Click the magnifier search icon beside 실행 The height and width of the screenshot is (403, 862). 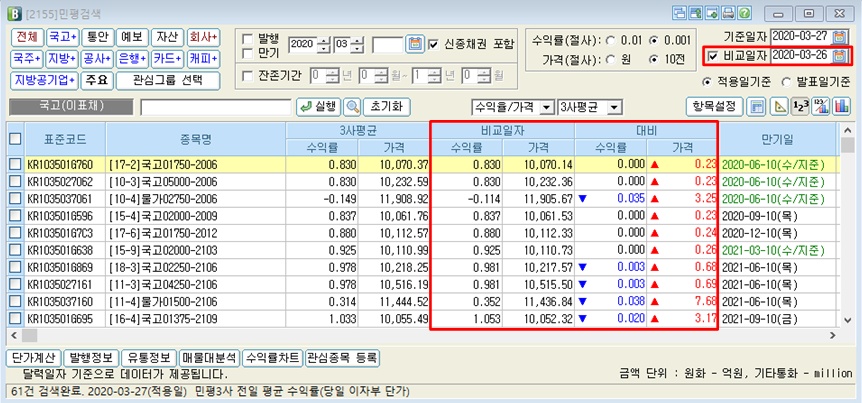tap(353, 106)
